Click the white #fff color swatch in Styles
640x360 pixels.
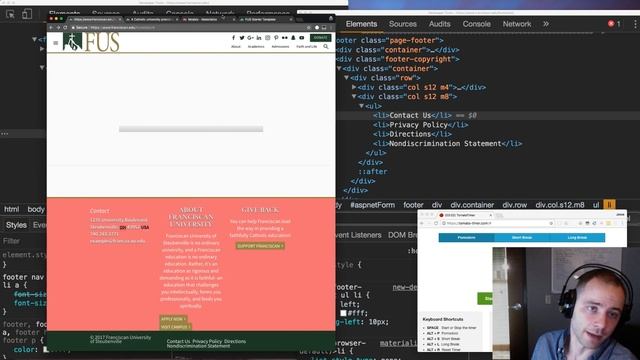tap(343, 313)
